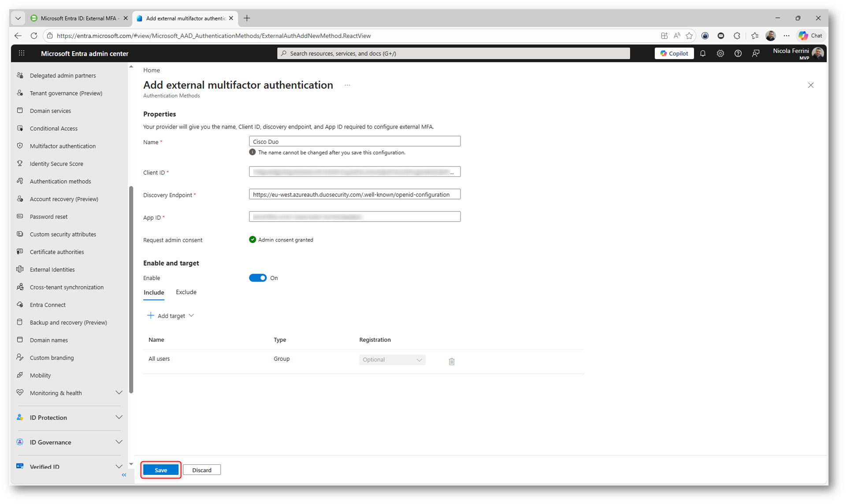Image resolution: width=847 pixels, height=504 pixels.
Task: Open the app launcher waffle icon
Action: click(21, 53)
